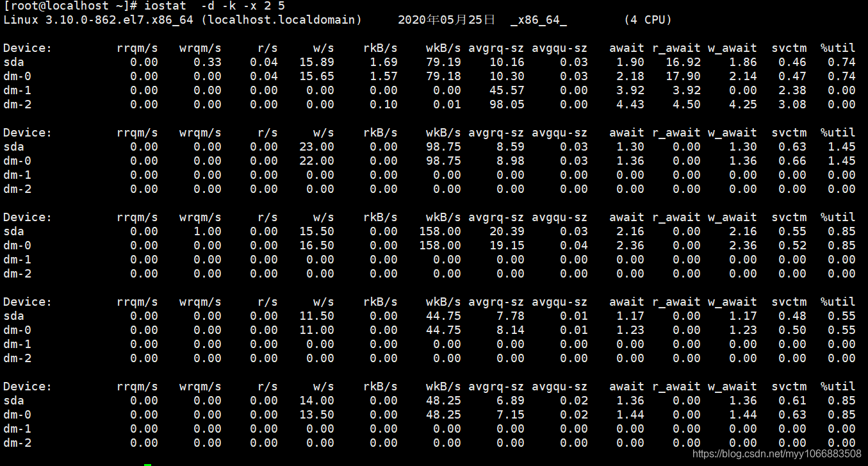The height and width of the screenshot is (466, 868).
Task: Click the svctm value 0.46
Action: (x=792, y=62)
